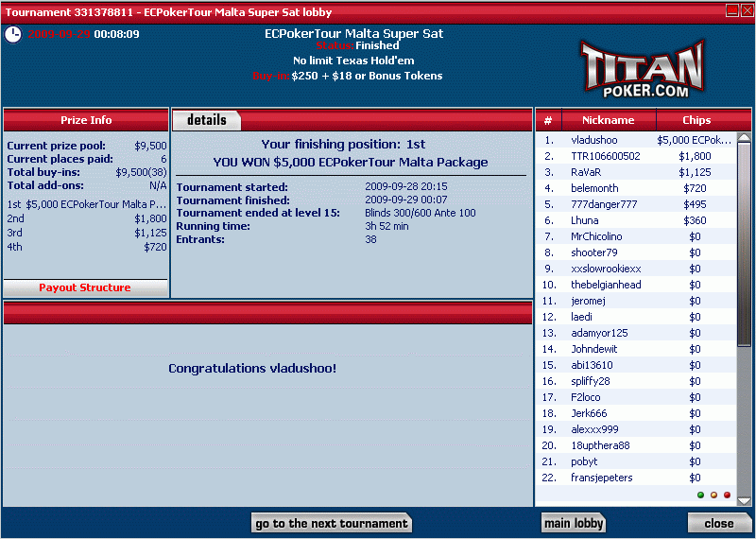Click the 3rd place $1,125 prize row
The image size is (756, 539).
(x=86, y=233)
